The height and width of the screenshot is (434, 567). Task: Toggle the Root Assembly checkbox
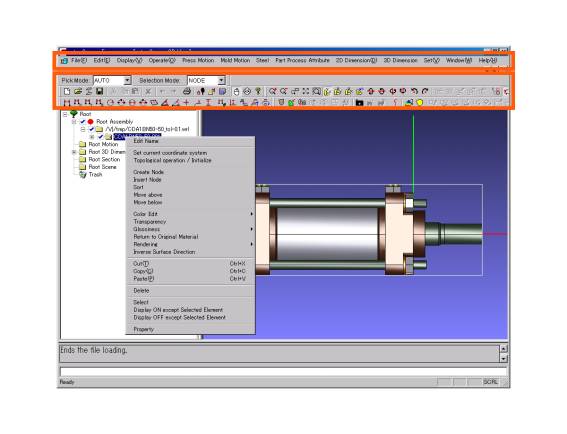[83, 122]
